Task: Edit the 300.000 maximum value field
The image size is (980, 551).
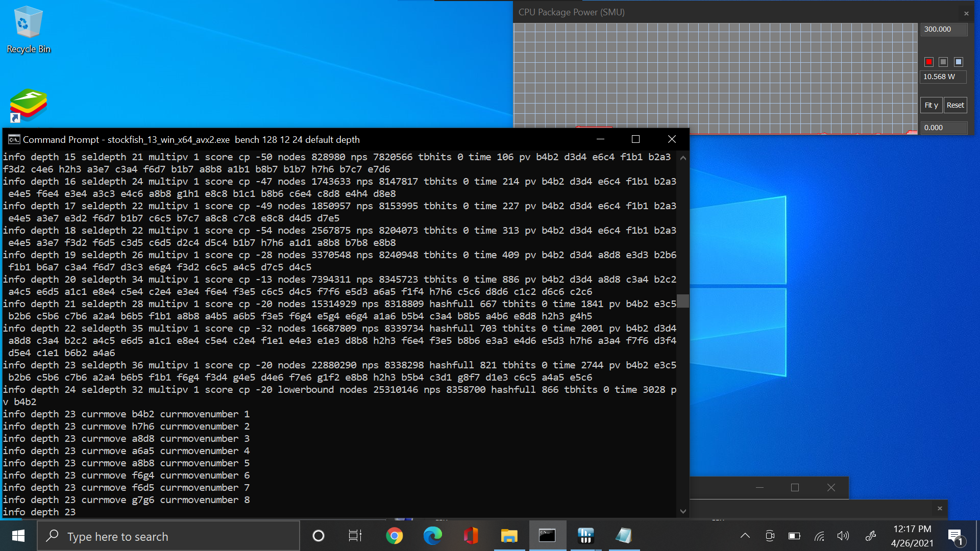Action: tap(944, 30)
